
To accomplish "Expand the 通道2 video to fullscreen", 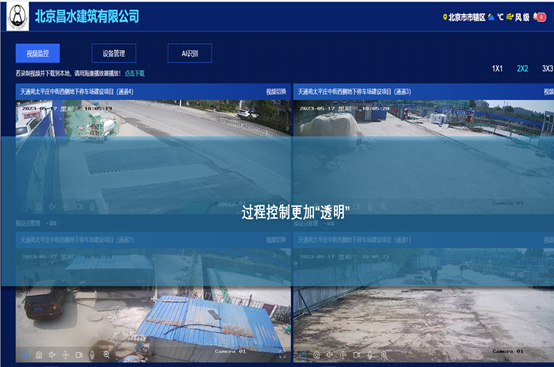I will 282,355.
